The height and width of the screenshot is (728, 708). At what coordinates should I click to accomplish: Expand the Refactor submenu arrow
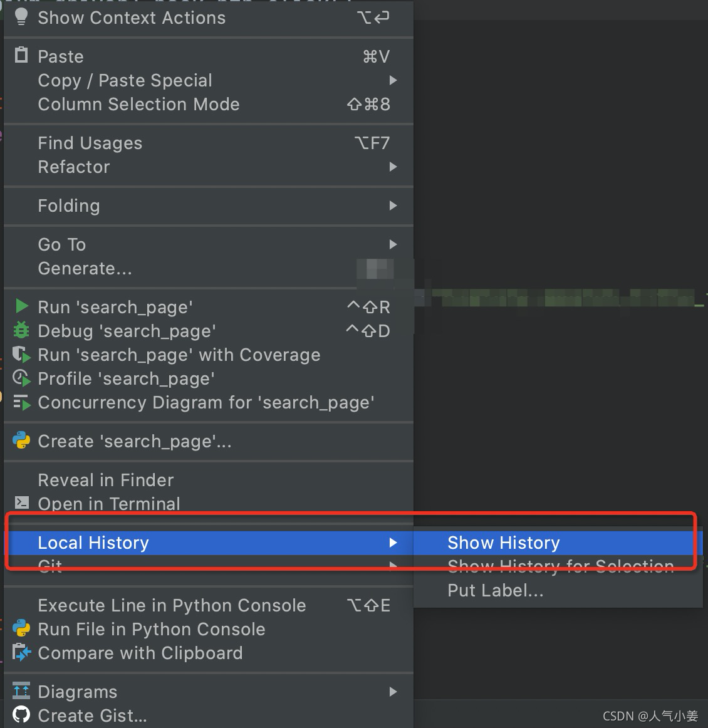point(393,167)
